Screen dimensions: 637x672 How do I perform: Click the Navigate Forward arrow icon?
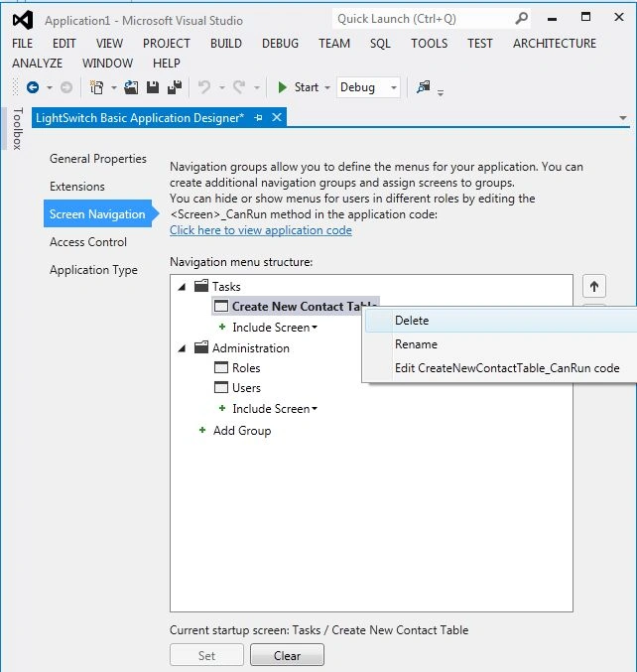(x=65, y=87)
